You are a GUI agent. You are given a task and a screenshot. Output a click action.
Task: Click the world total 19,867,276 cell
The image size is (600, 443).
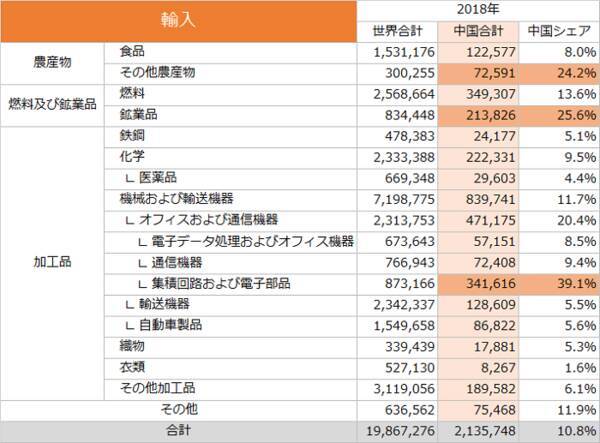(x=398, y=430)
